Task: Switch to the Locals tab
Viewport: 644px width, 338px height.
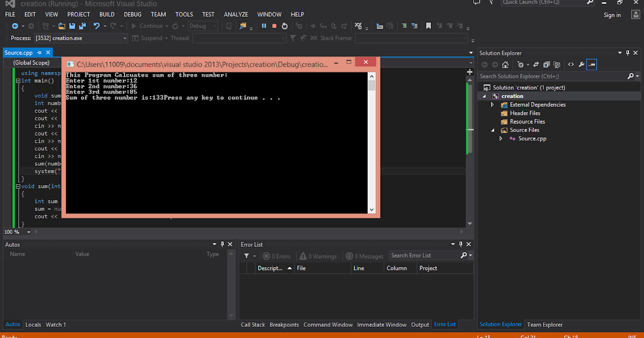Action: pyautogui.click(x=33, y=325)
